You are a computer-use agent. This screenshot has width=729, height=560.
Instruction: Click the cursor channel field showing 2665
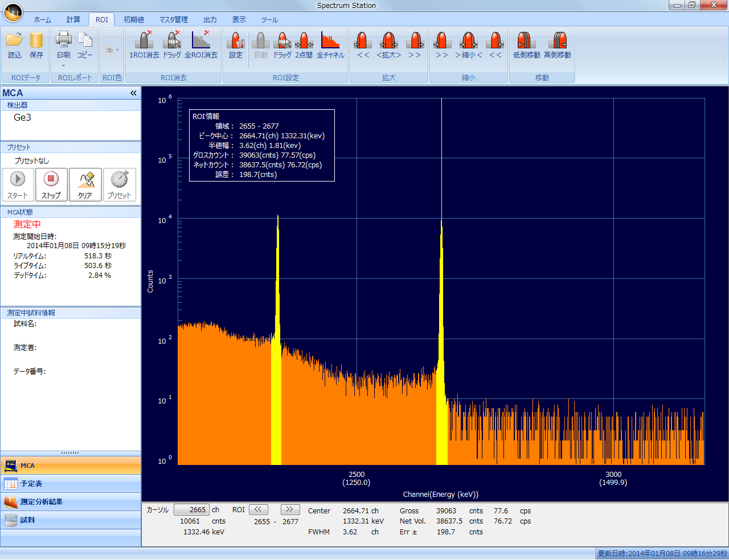191,510
